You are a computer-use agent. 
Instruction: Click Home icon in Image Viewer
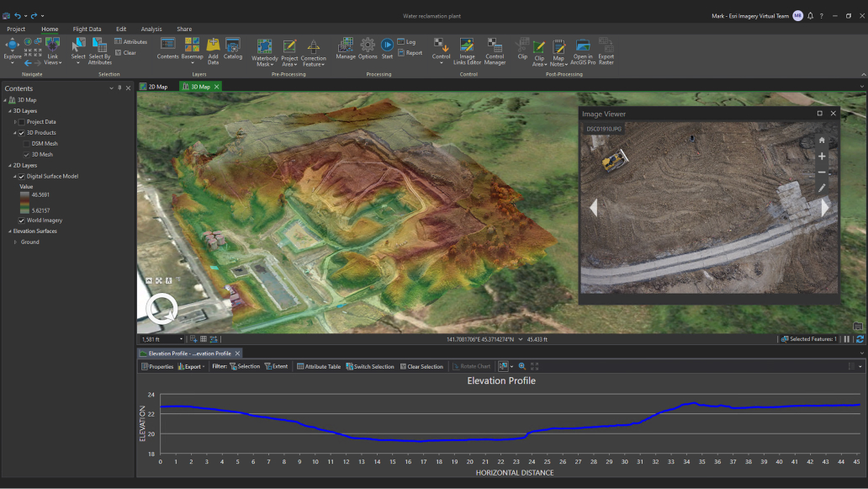(x=822, y=141)
